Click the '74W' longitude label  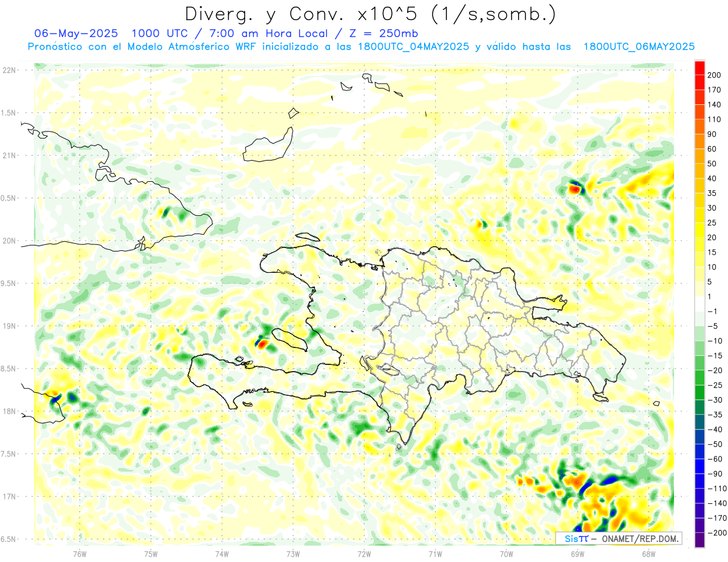tap(222, 554)
